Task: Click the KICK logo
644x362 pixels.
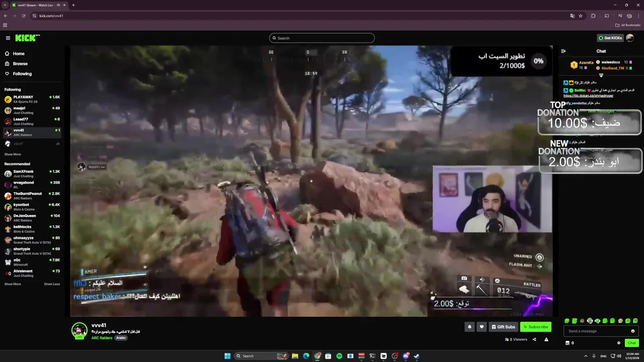Action: tap(27, 38)
